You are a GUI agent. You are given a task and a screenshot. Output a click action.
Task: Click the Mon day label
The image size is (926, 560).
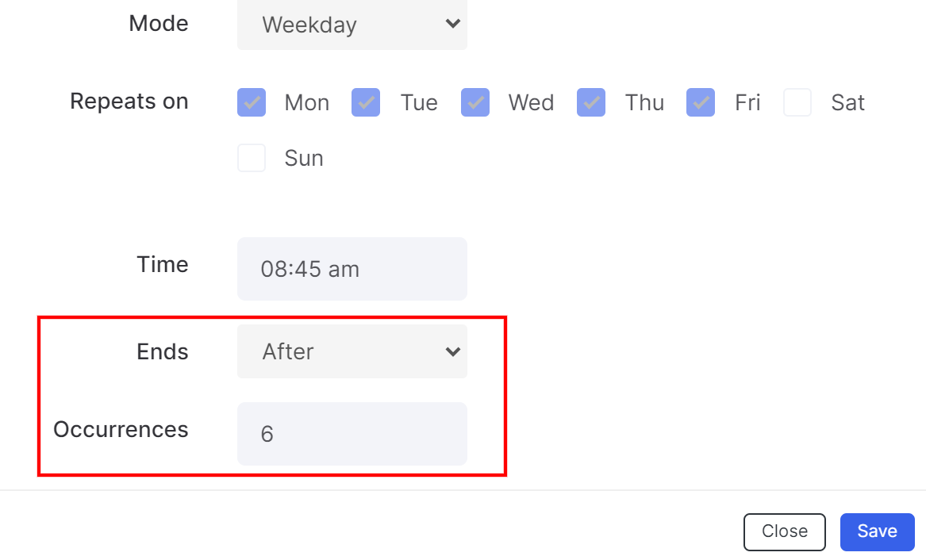(306, 102)
